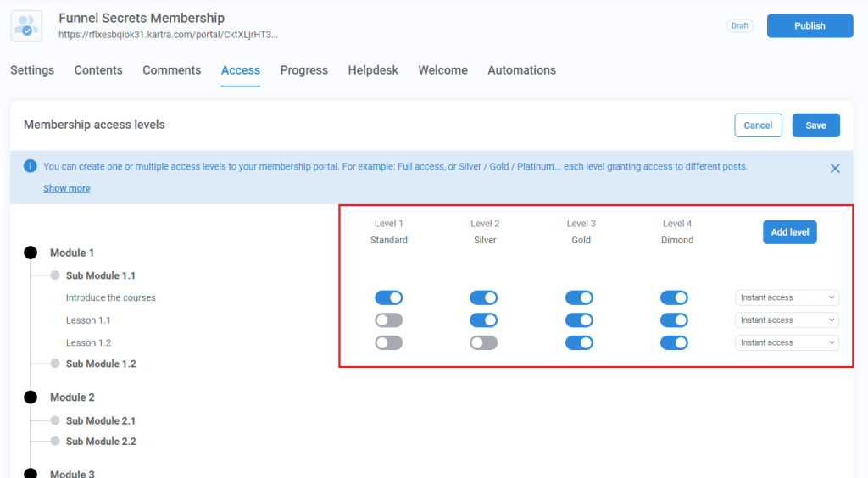Enable Silver access for Lesson 1.2

484,343
